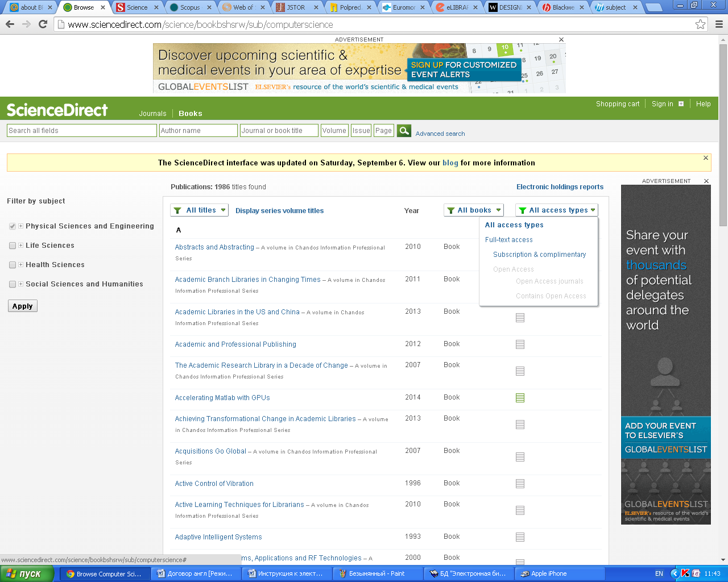Click the Page input field

pyautogui.click(x=384, y=131)
